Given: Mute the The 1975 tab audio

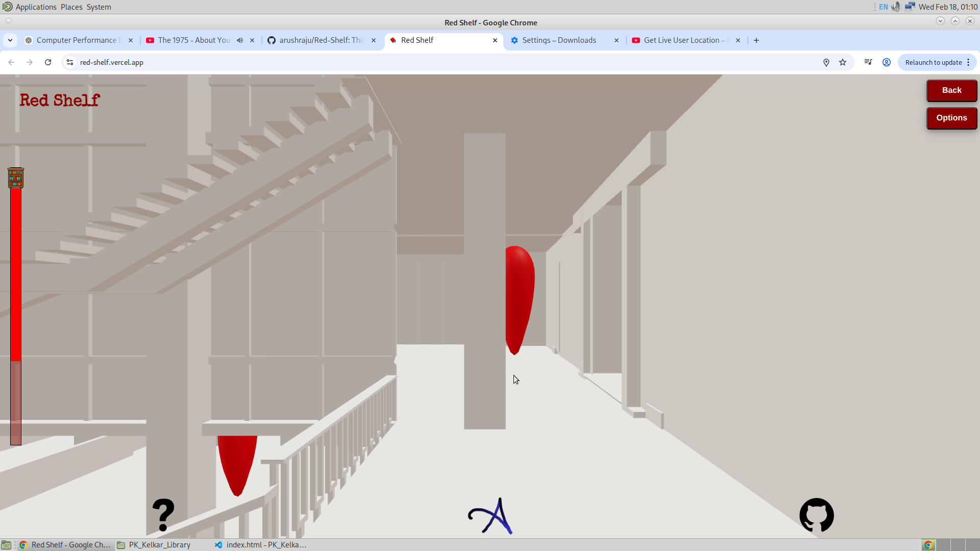Looking at the screenshot, I should pos(240,40).
